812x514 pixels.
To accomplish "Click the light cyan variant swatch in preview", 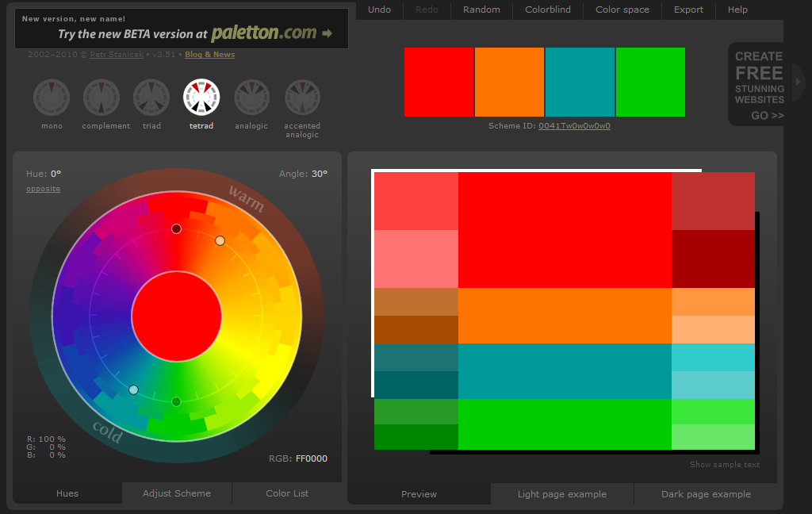I will click(x=713, y=385).
